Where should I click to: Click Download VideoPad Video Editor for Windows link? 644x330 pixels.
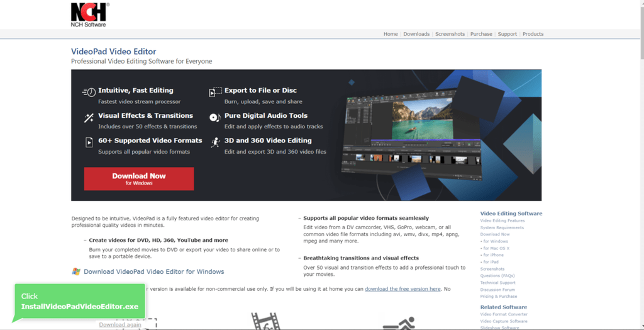pyautogui.click(x=154, y=271)
